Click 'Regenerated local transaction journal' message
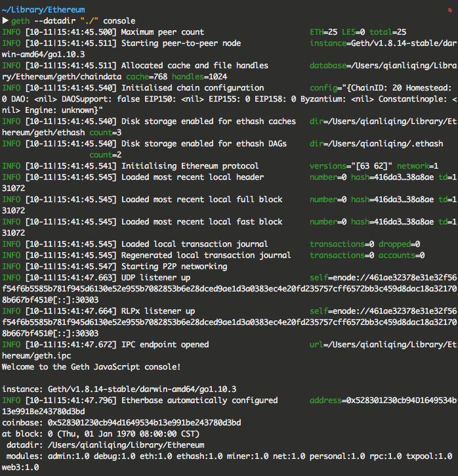 tap(206, 255)
